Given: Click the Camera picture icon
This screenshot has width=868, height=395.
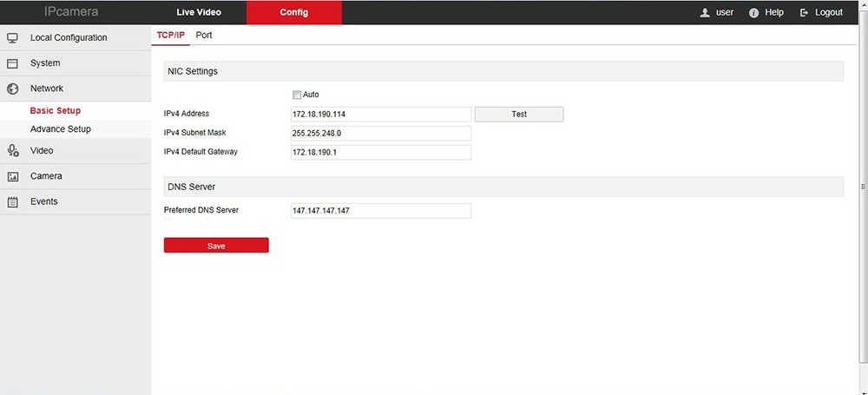Looking at the screenshot, I should tap(13, 176).
